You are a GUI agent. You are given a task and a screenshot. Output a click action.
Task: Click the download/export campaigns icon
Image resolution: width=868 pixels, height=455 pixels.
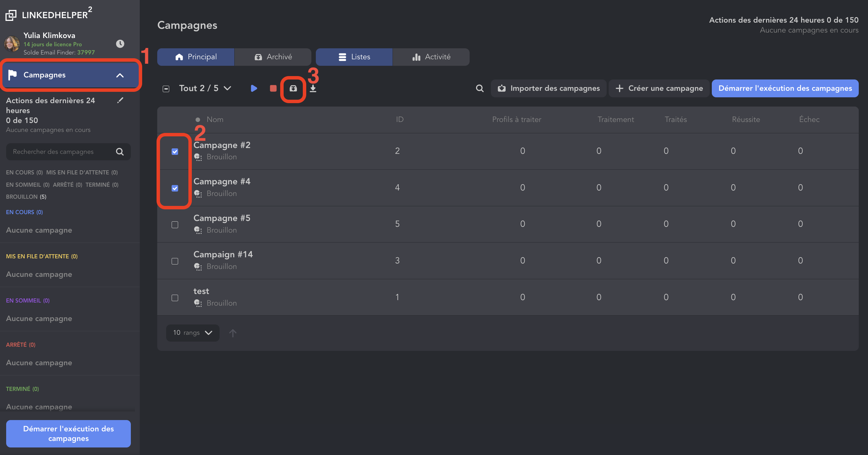313,88
